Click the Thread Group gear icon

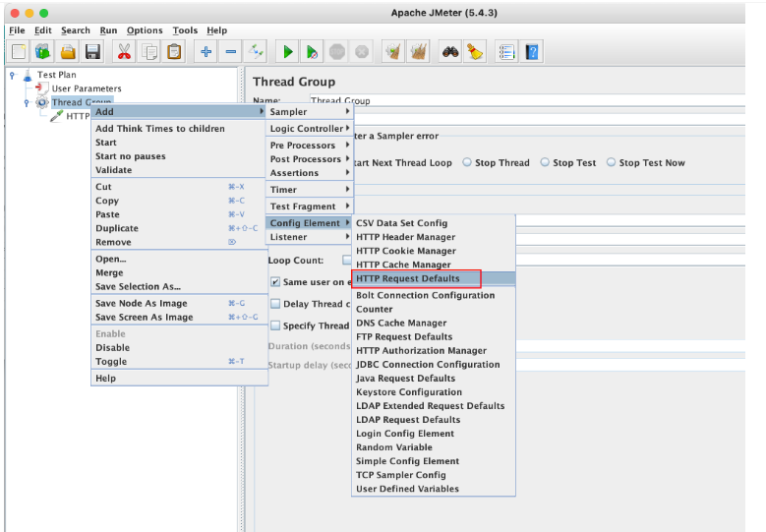coord(42,102)
